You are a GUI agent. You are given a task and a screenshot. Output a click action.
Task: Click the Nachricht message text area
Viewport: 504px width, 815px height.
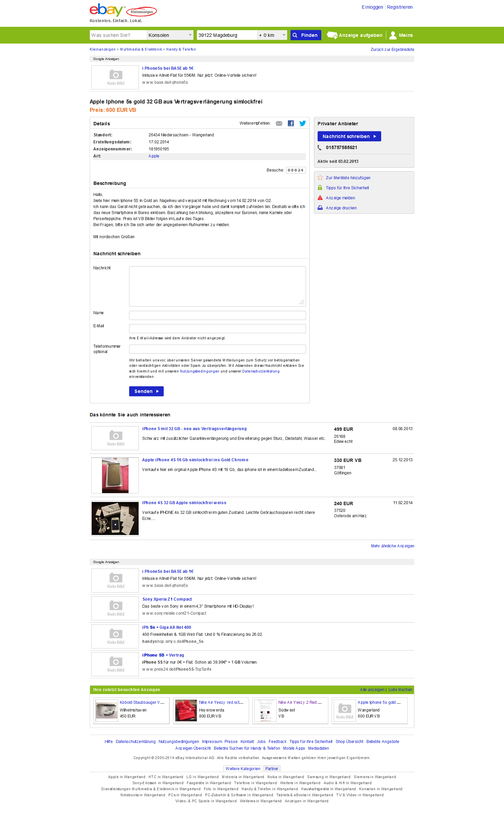pyautogui.click(x=218, y=286)
